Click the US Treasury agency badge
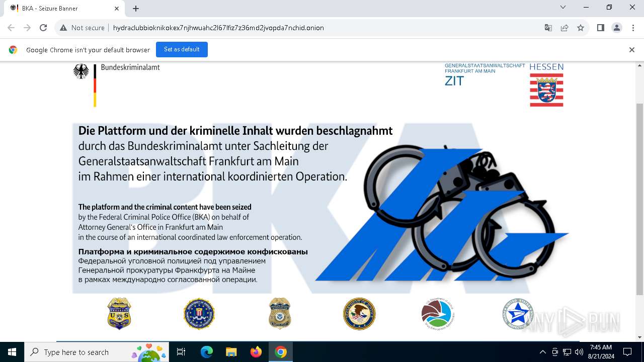The height and width of the screenshot is (362, 644). pyautogui.click(x=119, y=314)
